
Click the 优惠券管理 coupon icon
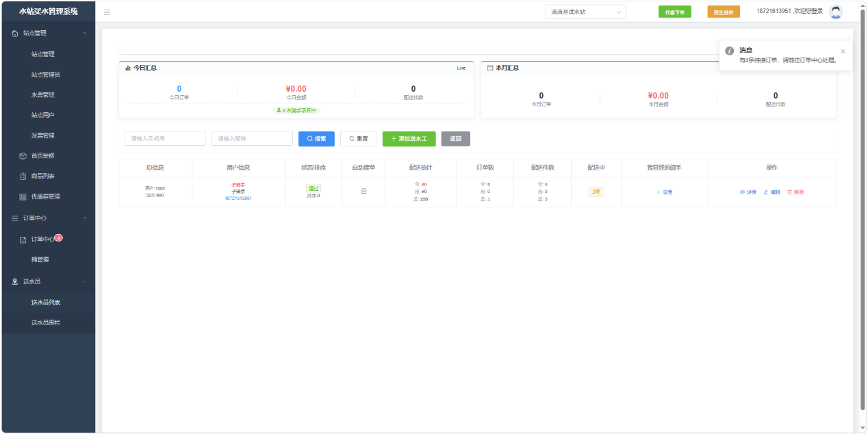coord(23,196)
